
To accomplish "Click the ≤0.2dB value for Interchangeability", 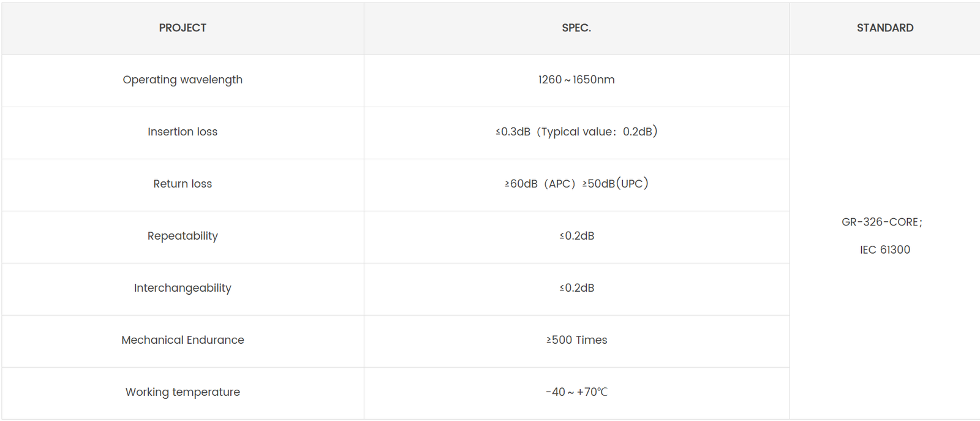I will coord(577,288).
